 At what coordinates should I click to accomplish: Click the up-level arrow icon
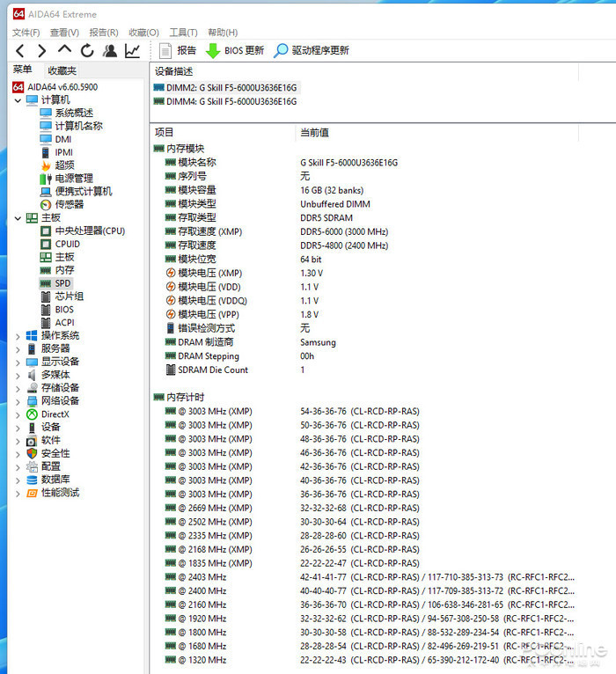(x=64, y=49)
